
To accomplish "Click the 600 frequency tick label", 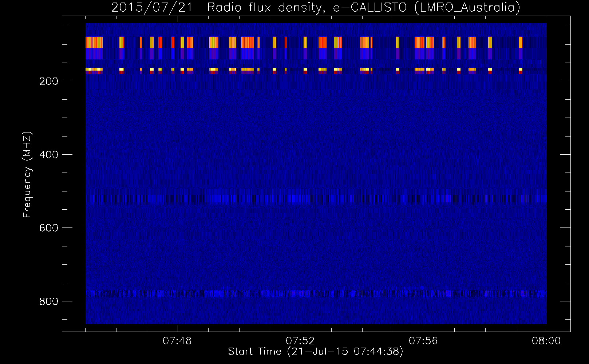I will pyautogui.click(x=49, y=228).
